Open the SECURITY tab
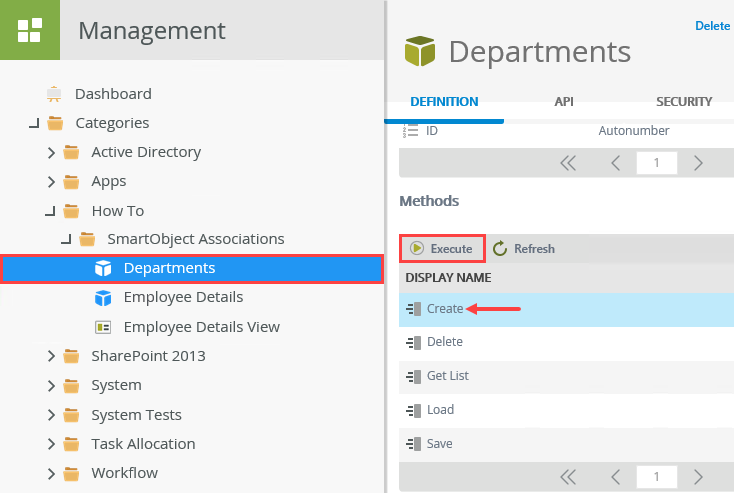 tap(684, 102)
